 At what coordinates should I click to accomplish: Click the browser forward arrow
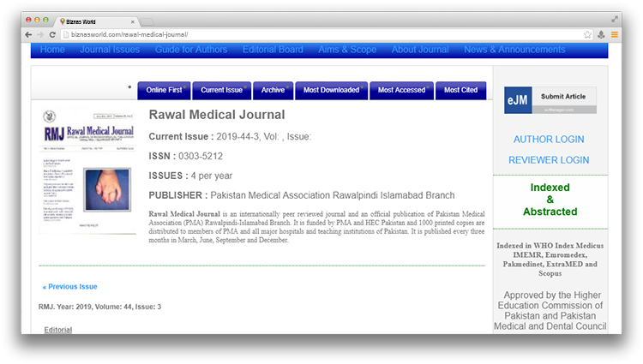coord(40,34)
